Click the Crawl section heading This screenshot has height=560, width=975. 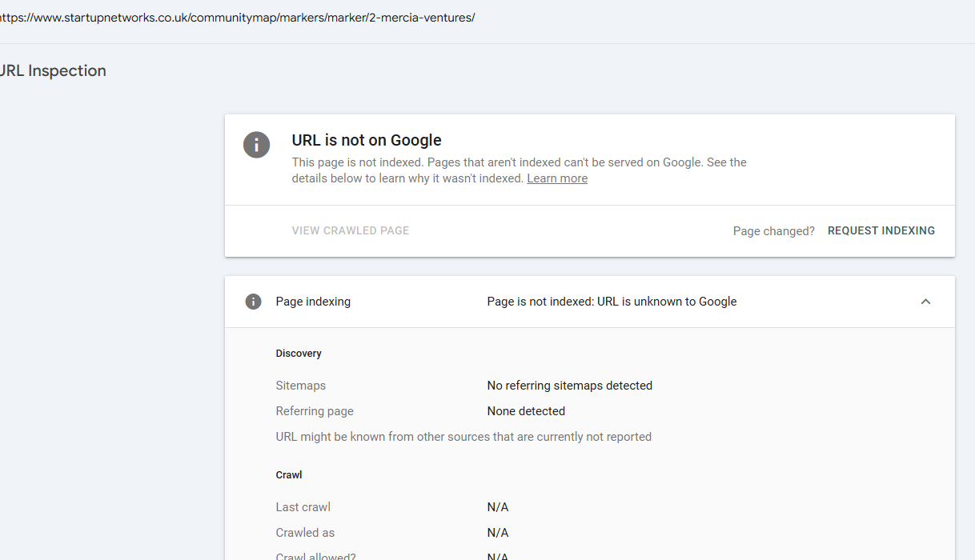(x=289, y=475)
